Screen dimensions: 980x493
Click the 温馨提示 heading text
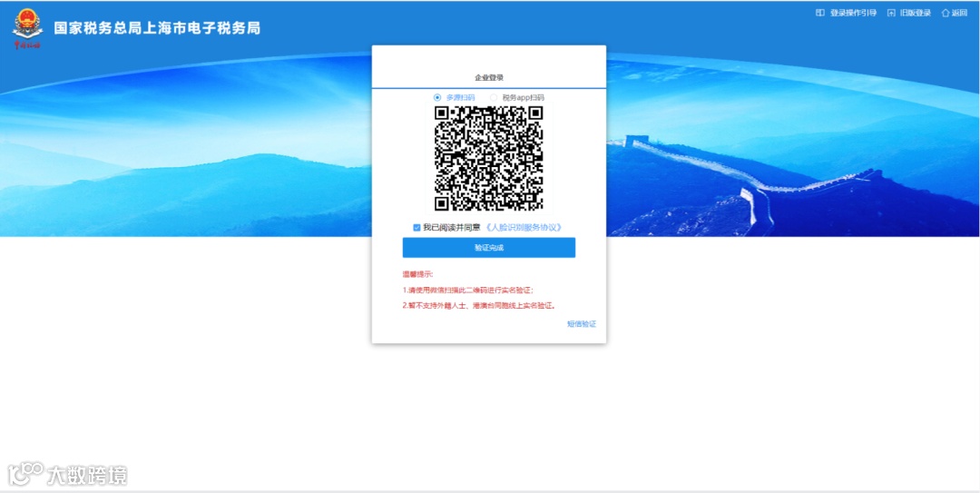[x=417, y=274]
